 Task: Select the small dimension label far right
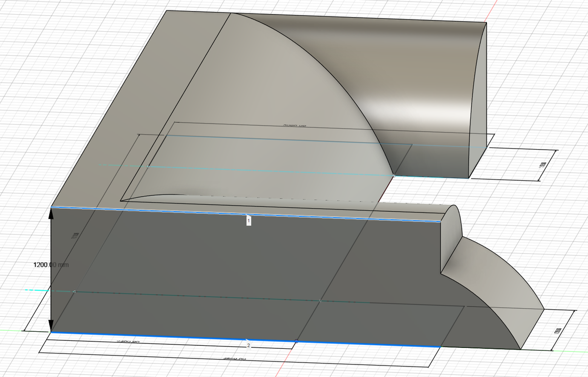[x=559, y=331]
